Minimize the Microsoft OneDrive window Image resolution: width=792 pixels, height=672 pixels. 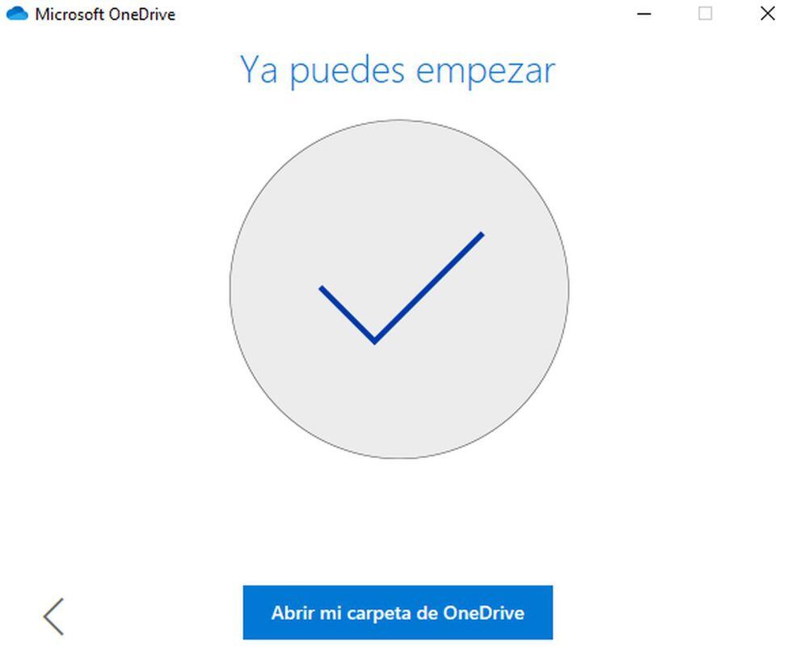pyautogui.click(x=644, y=14)
